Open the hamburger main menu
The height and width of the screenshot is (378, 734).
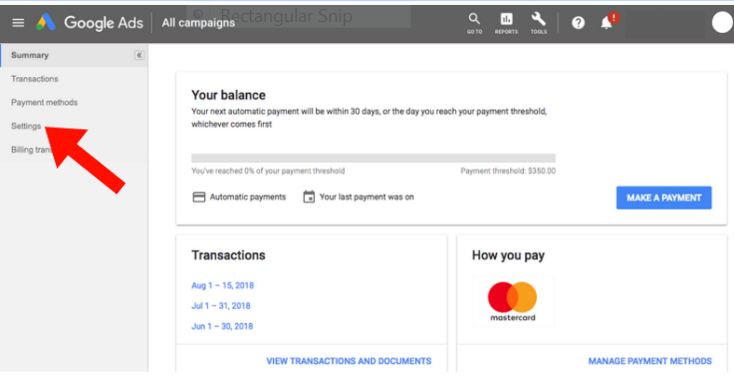pos(18,22)
